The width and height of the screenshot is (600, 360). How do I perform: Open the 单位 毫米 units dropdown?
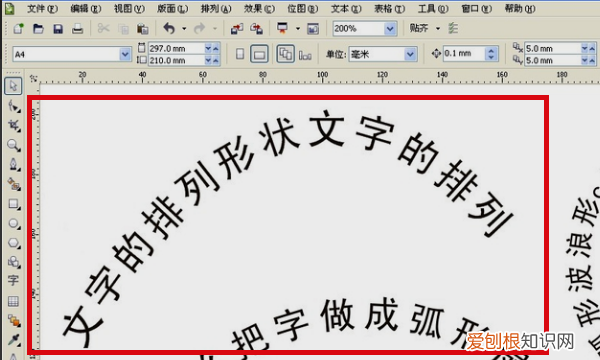coord(410,54)
